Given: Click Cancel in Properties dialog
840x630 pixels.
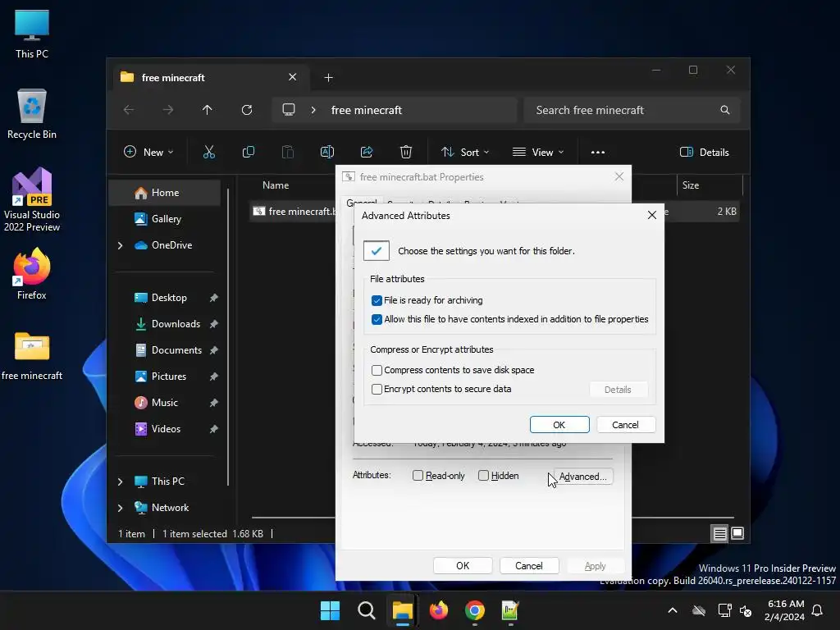Looking at the screenshot, I should click(x=529, y=566).
